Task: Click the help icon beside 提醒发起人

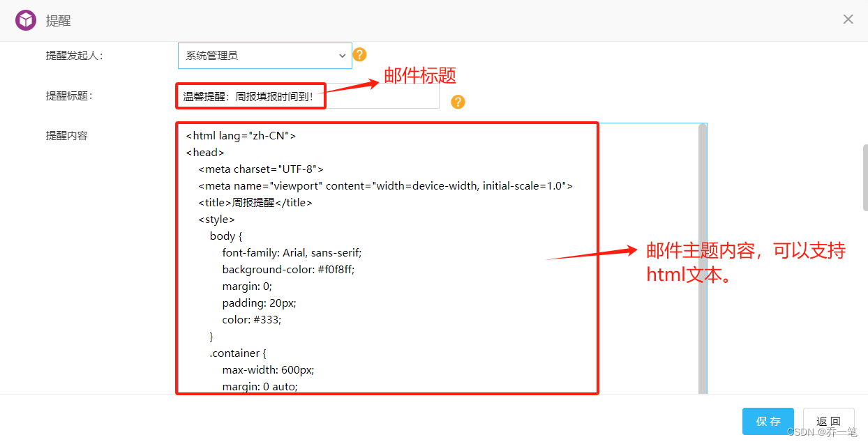Action: click(359, 54)
